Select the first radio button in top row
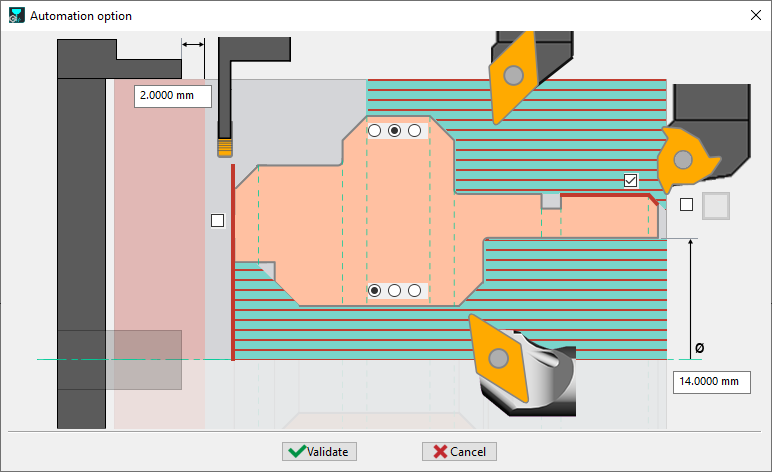The image size is (772, 472). click(x=375, y=131)
